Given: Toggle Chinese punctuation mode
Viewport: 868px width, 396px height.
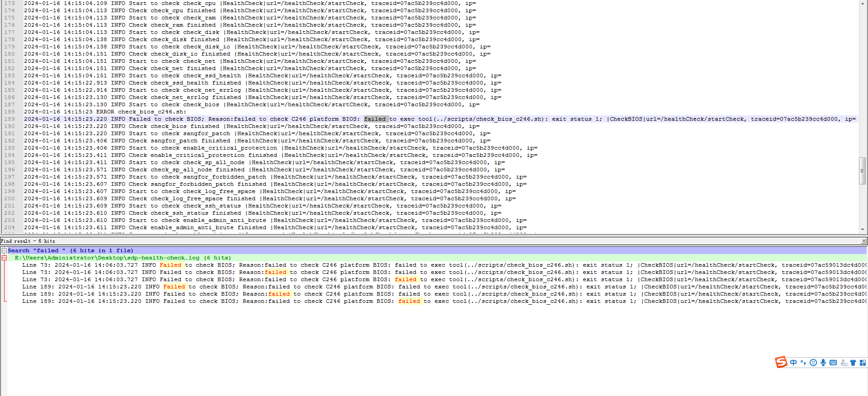Looking at the screenshot, I should [x=803, y=363].
